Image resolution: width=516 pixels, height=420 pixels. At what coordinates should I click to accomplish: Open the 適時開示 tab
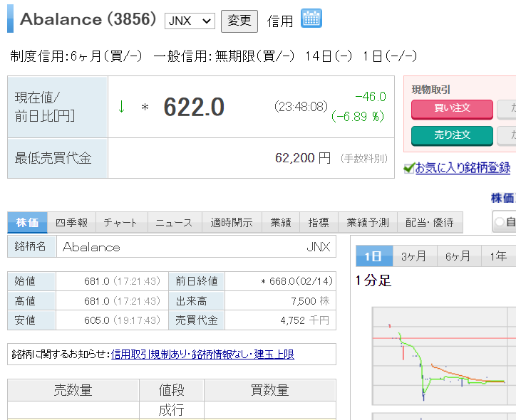point(232,223)
